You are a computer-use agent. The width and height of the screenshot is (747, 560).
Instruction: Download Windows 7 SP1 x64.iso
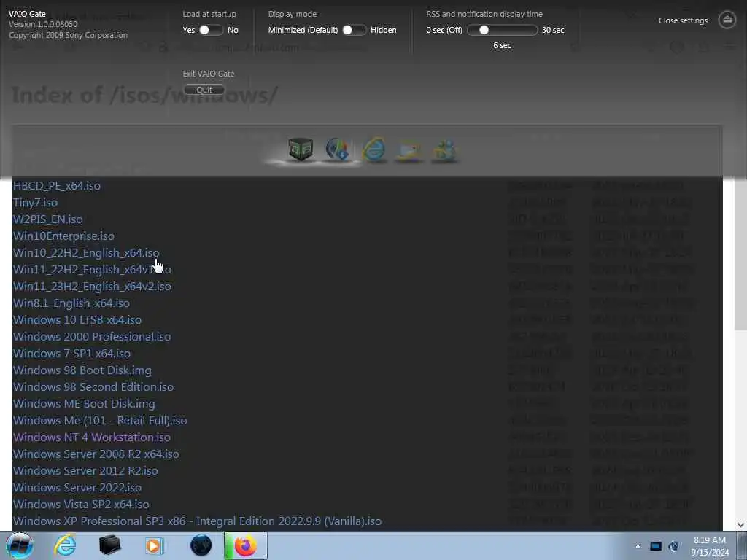click(71, 354)
